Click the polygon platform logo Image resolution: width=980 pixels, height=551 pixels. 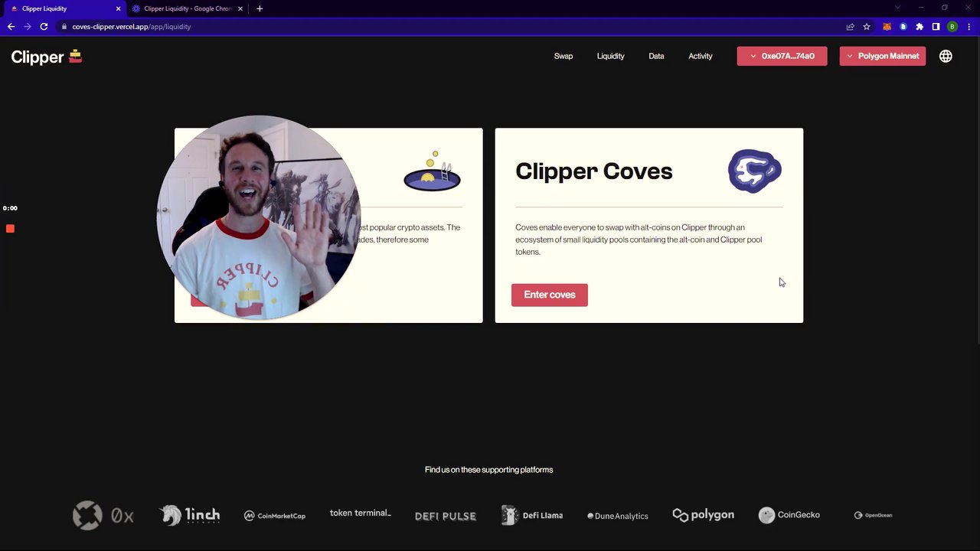coord(704,515)
